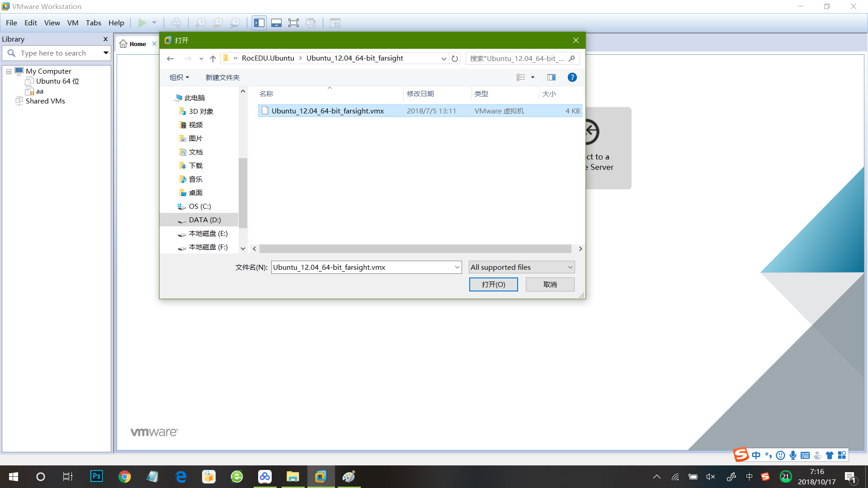
Task: Open the All supported files filter dropdown
Action: [x=521, y=267]
